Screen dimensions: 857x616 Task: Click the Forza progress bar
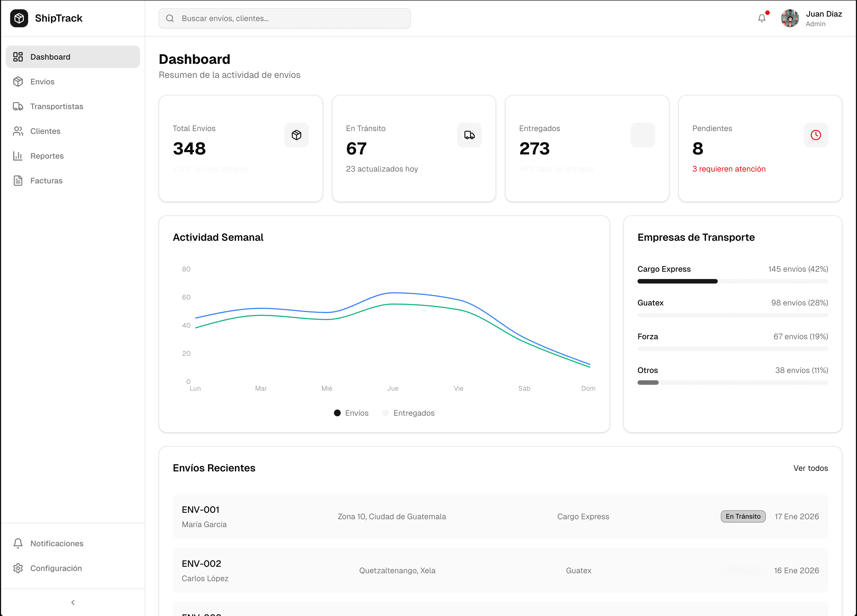[732, 349]
